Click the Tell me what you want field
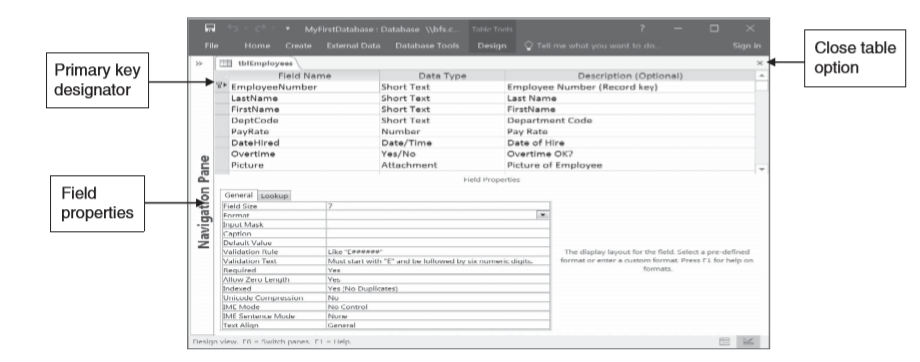Viewport: 920px width, 362px height. coord(593,46)
